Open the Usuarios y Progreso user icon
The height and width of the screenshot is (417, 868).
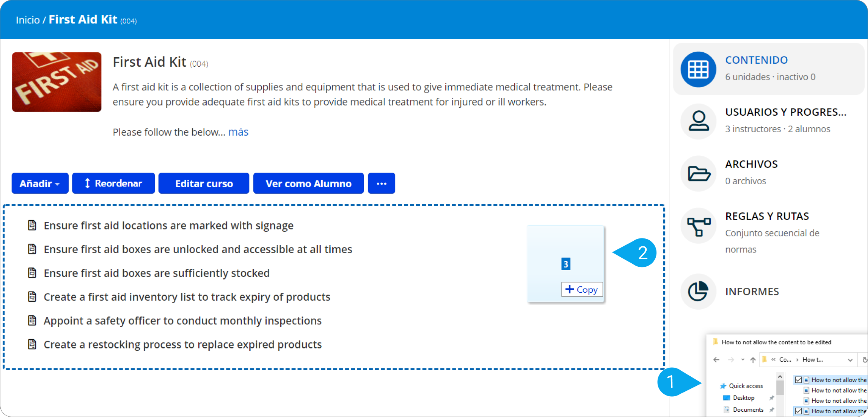coord(698,121)
